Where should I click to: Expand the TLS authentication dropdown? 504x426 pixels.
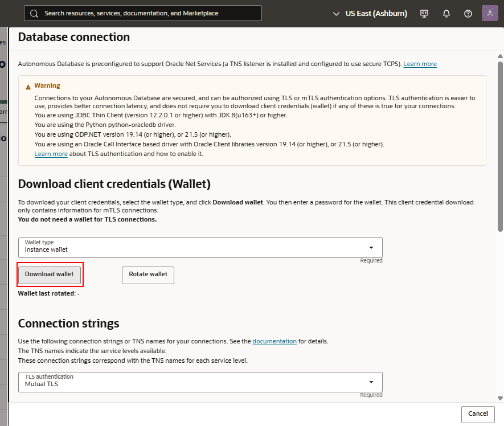pyautogui.click(x=371, y=382)
